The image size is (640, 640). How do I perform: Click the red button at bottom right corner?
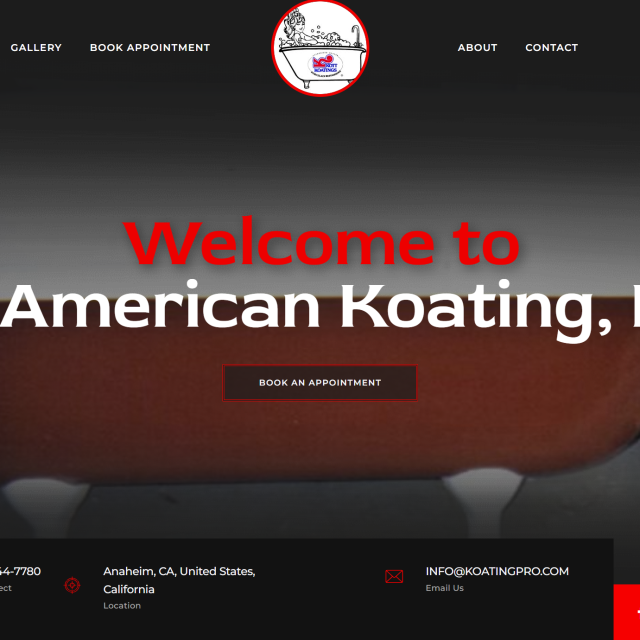pyautogui.click(x=627, y=612)
